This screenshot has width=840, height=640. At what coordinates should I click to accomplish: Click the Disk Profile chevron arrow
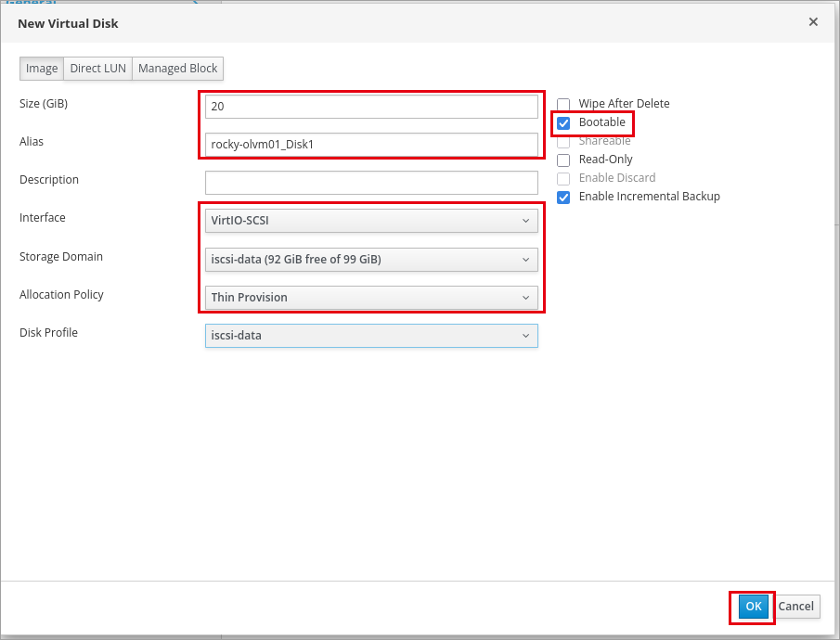tap(525, 335)
